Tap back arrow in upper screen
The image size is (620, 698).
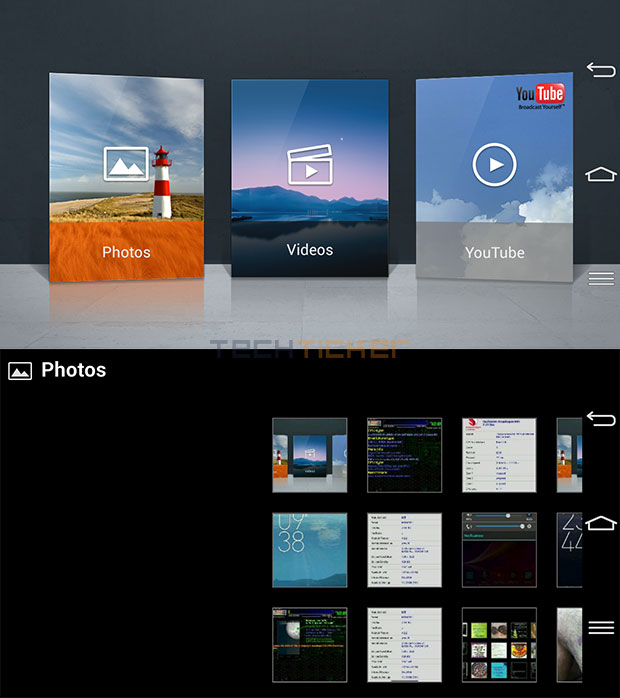601,69
